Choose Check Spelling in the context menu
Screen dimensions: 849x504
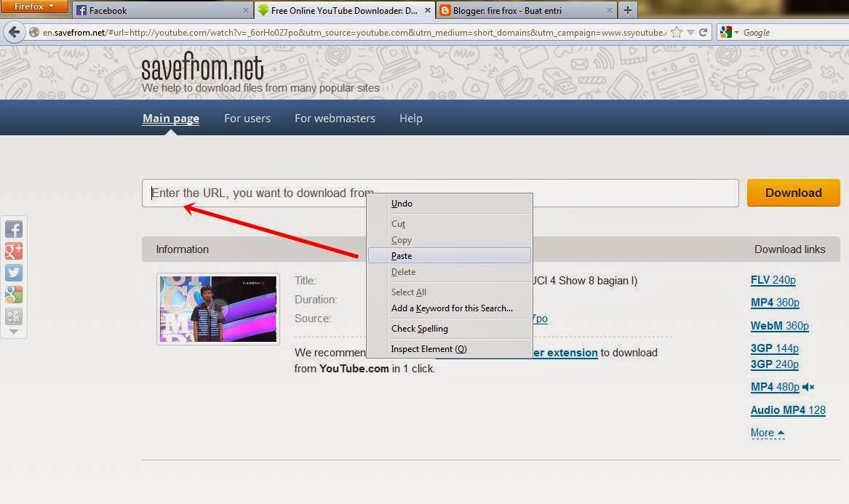click(450, 329)
